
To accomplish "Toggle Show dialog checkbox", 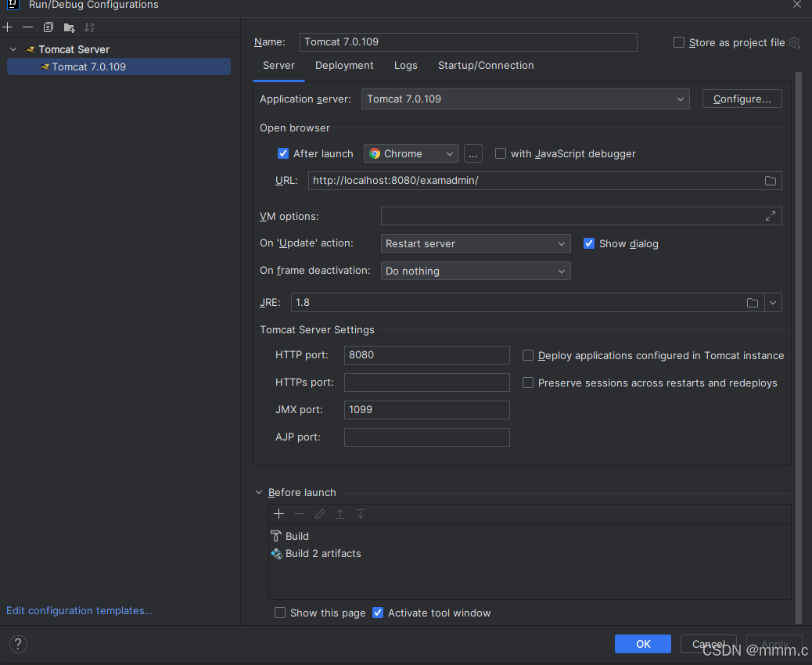I will point(589,243).
